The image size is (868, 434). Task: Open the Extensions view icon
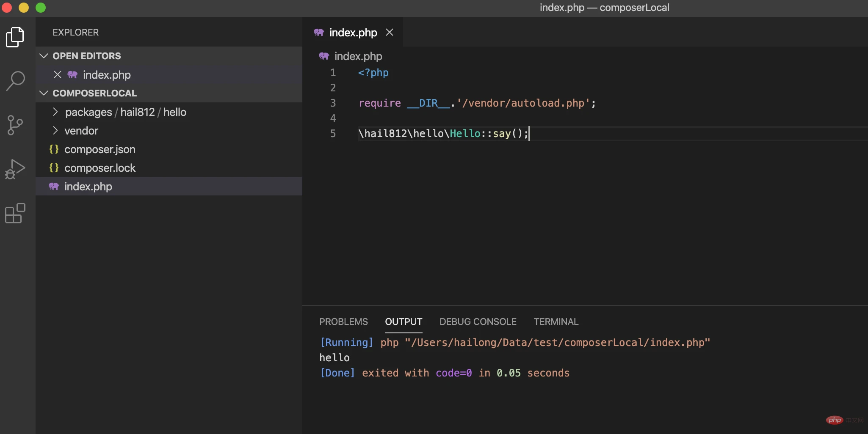tap(15, 213)
